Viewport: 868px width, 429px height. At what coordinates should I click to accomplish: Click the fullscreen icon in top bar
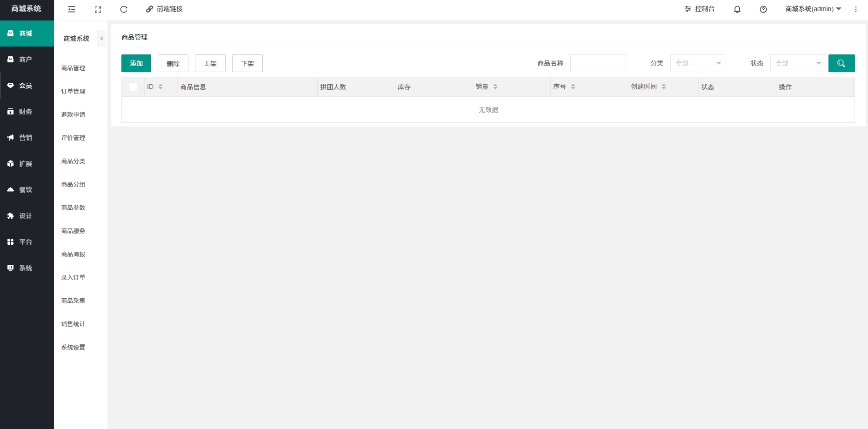coord(98,9)
